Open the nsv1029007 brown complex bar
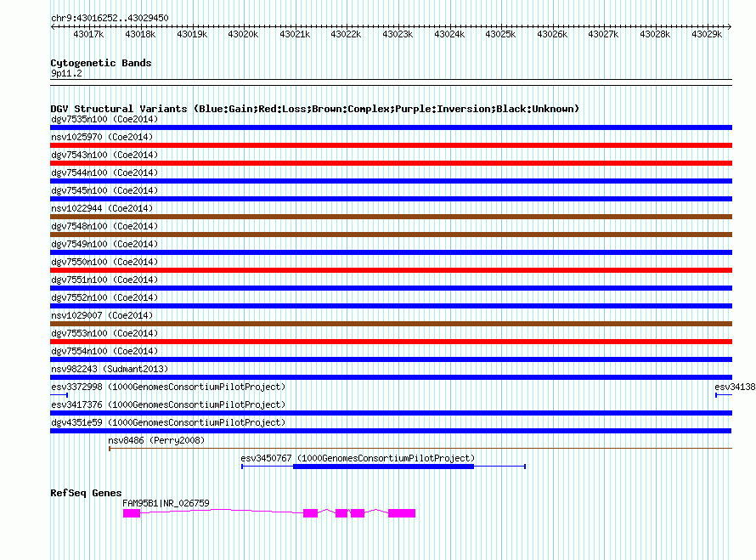This screenshot has height=560, width=756. click(x=391, y=324)
